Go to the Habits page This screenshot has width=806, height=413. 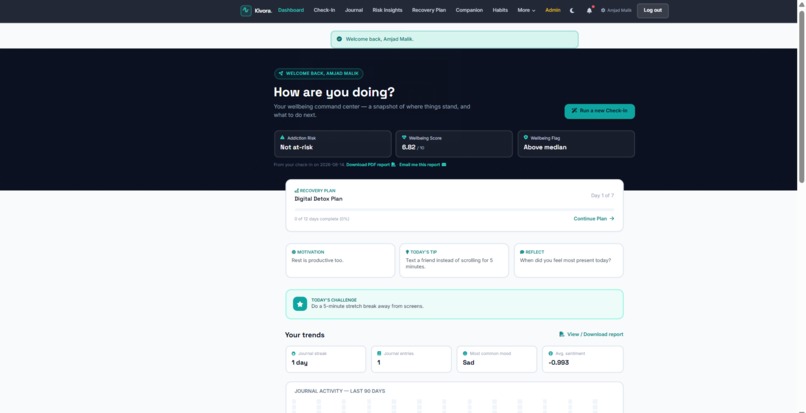point(500,10)
